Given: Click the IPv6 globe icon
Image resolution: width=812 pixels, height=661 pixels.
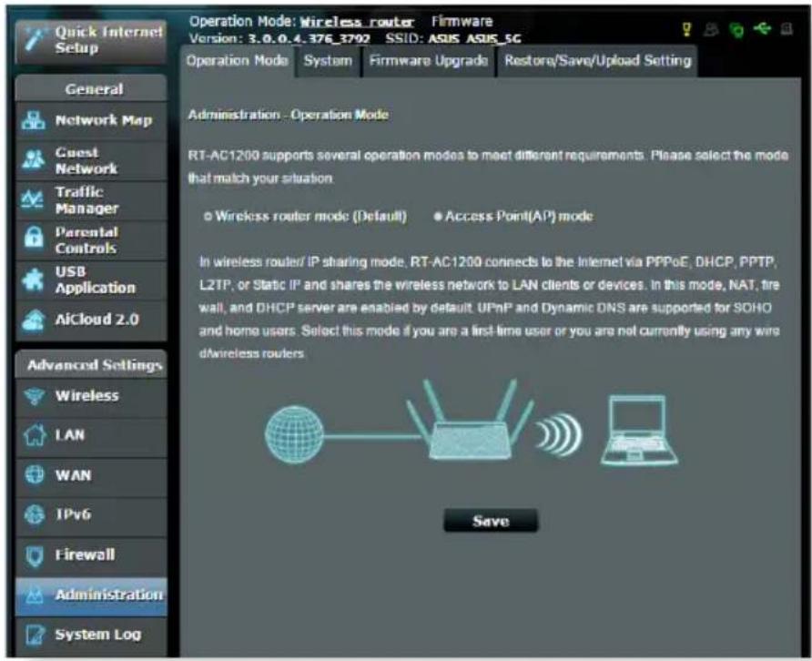Looking at the screenshot, I should (x=35, y=514).
